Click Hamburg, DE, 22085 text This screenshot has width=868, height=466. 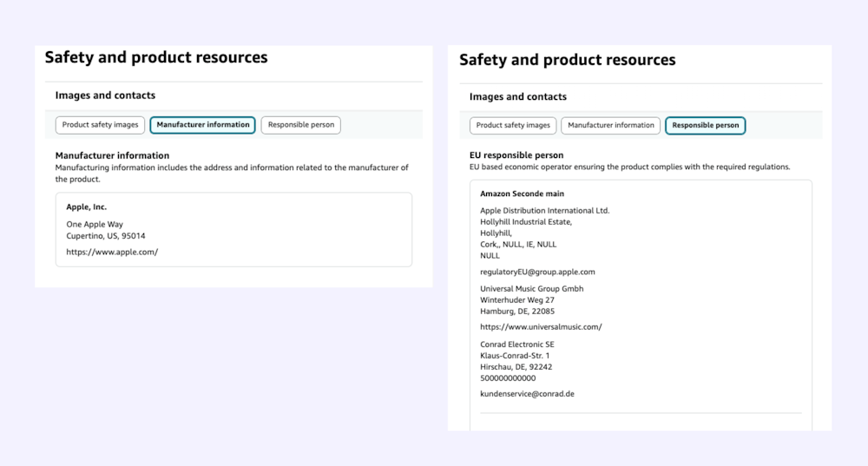tap(517, 311)
